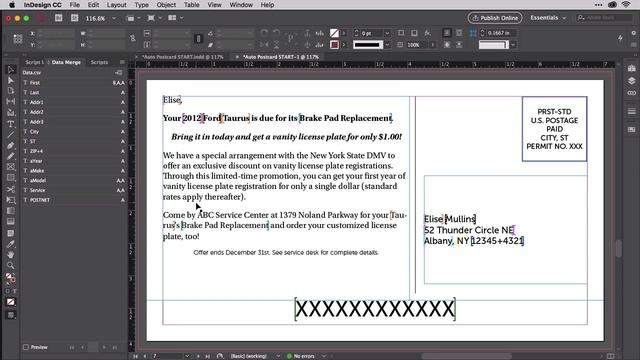Select the Direct Selection tool
The image size is (640, 360).
(11, 80)
